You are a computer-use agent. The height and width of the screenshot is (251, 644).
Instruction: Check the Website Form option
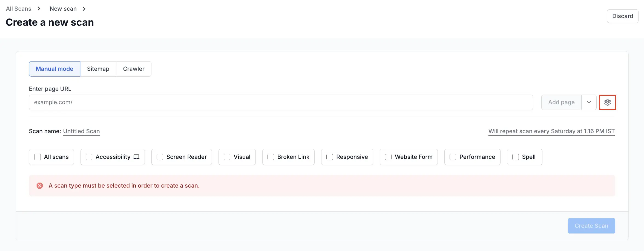point(388,157)
